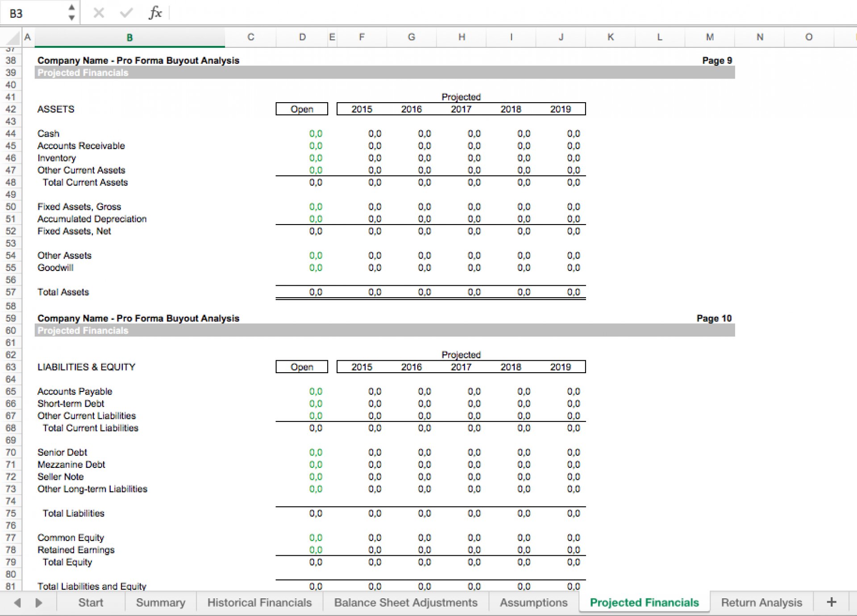Viewport: 857px width, 616px height.
Task: Click the 'Fixed Assets, Net' label
Action: point(74,231)
